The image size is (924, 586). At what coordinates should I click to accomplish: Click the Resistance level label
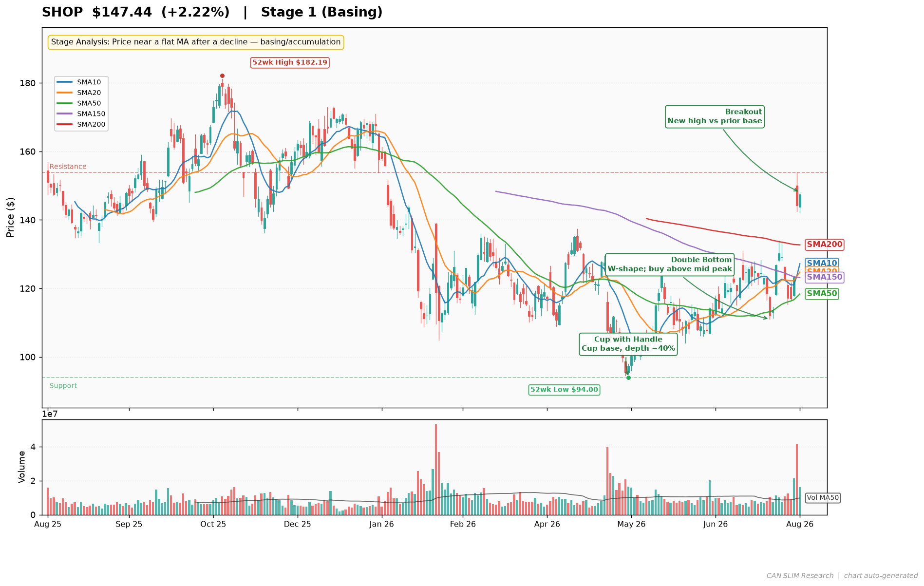(68, 167)
